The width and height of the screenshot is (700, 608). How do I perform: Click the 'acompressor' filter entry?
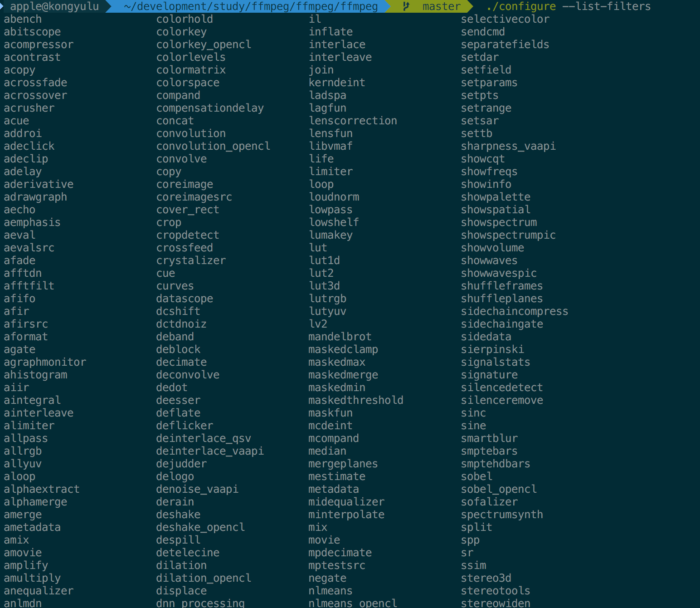click(39, 44)
